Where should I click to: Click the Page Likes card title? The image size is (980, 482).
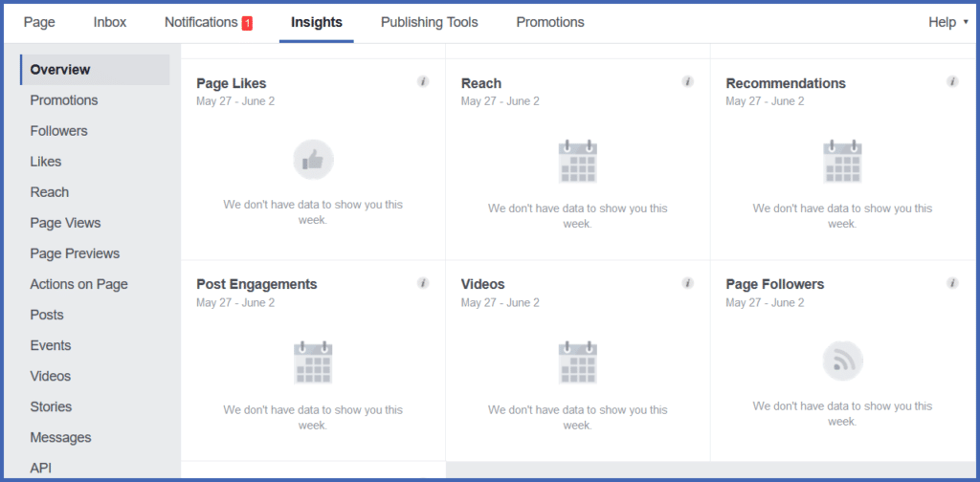pos(232,83)
